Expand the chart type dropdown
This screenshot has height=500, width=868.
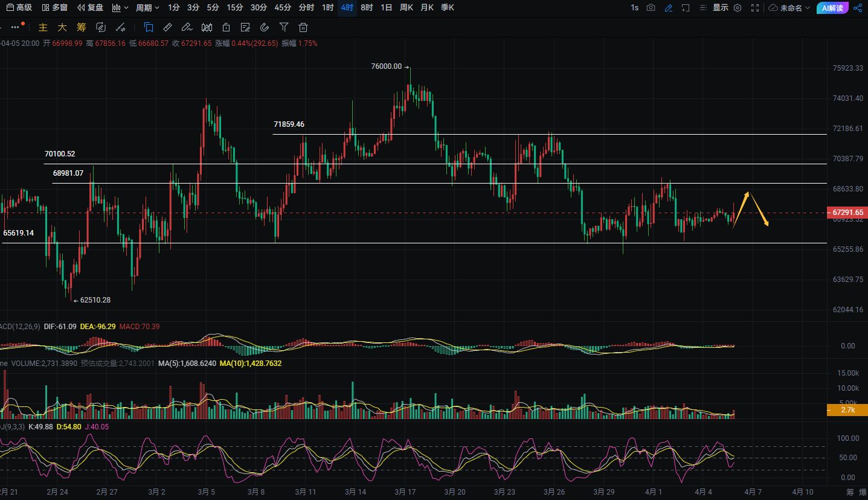click(120, 8)
